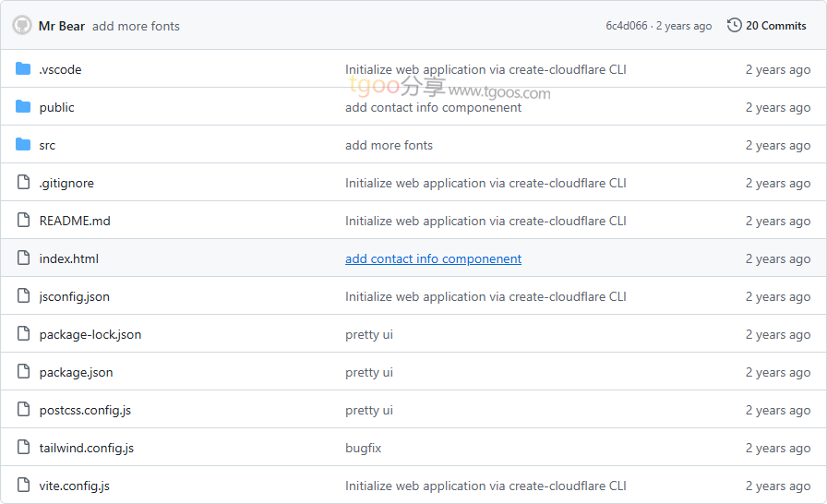The image size is (827, 504).
Task: Click the Mr Bear avatar icon
Action: click(x=21, y=26)
